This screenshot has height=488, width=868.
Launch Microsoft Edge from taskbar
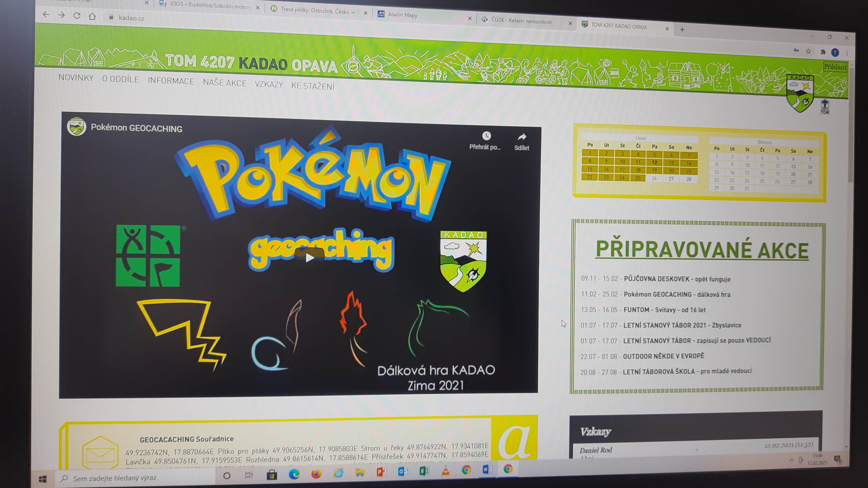[x=294, y=474]
